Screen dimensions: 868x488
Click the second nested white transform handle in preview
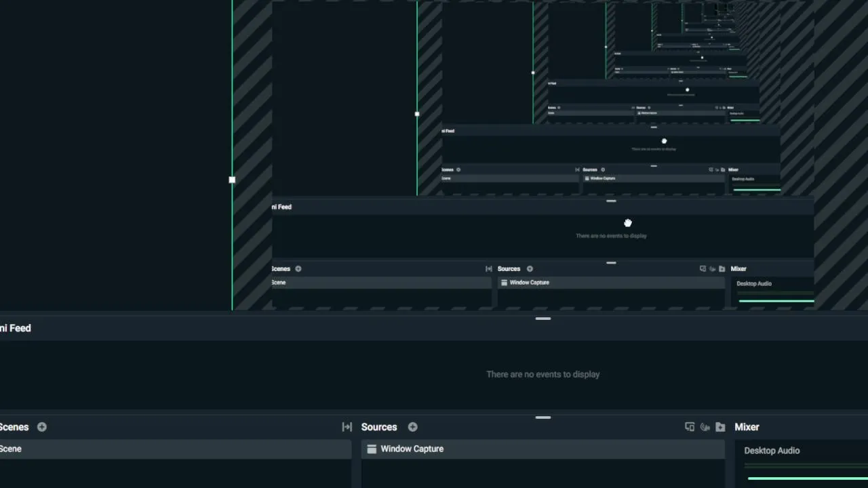pyautogui.click(x=417, y=114)
